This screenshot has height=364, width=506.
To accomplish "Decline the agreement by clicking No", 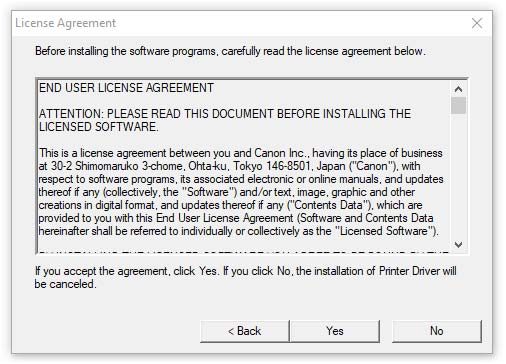I will (437, 331).
